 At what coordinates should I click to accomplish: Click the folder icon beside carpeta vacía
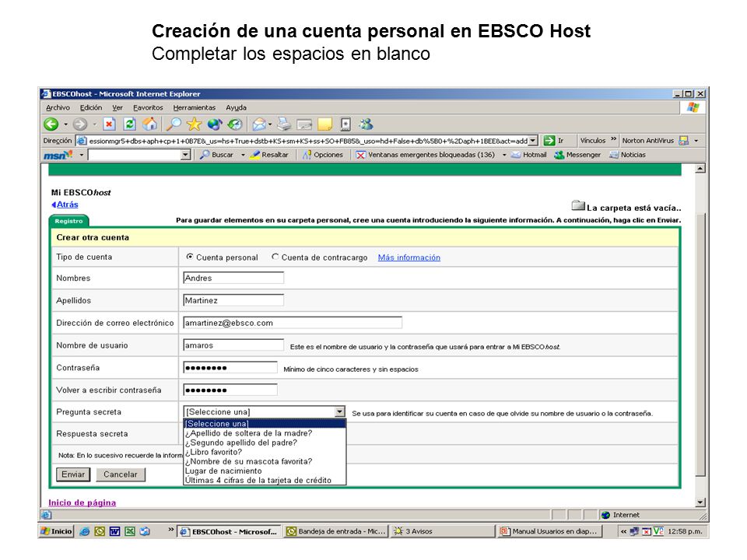pos(578,205)
